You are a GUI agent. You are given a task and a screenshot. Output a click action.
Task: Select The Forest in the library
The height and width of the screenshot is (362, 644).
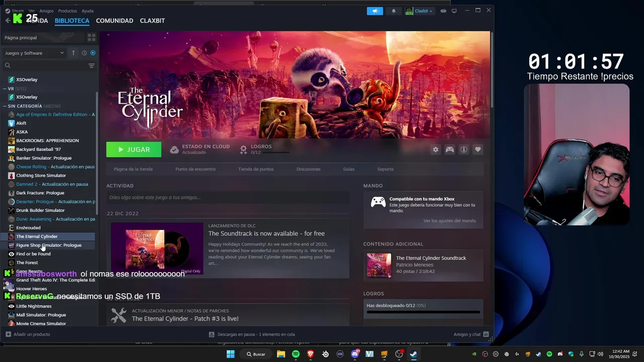point(27,262)
